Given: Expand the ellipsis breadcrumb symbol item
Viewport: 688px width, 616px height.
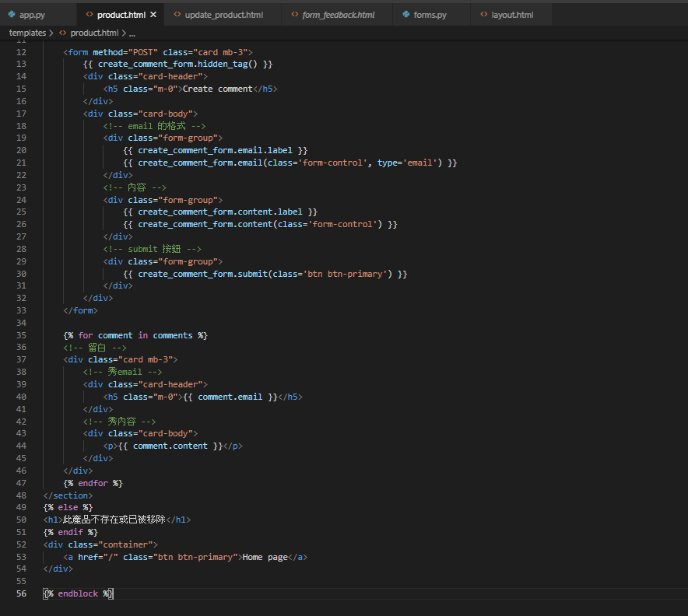Looking at the screenshot, I should click(132, 33).
